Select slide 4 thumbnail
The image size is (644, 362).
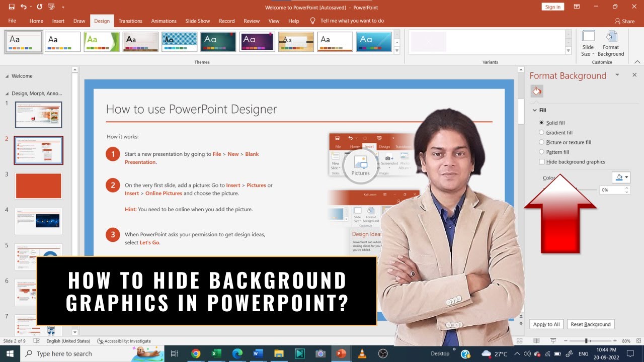click(39, 221)
